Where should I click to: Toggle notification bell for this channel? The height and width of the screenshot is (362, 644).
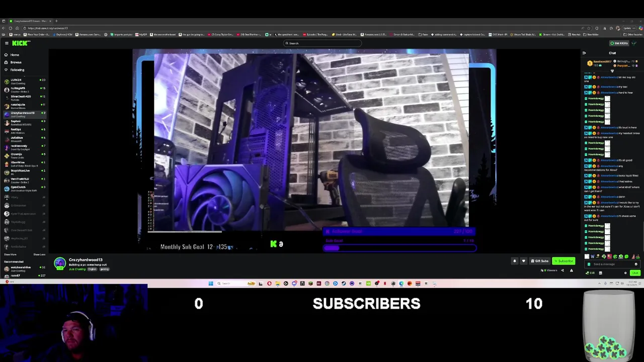pyautogui.click(x=514, y=261)
